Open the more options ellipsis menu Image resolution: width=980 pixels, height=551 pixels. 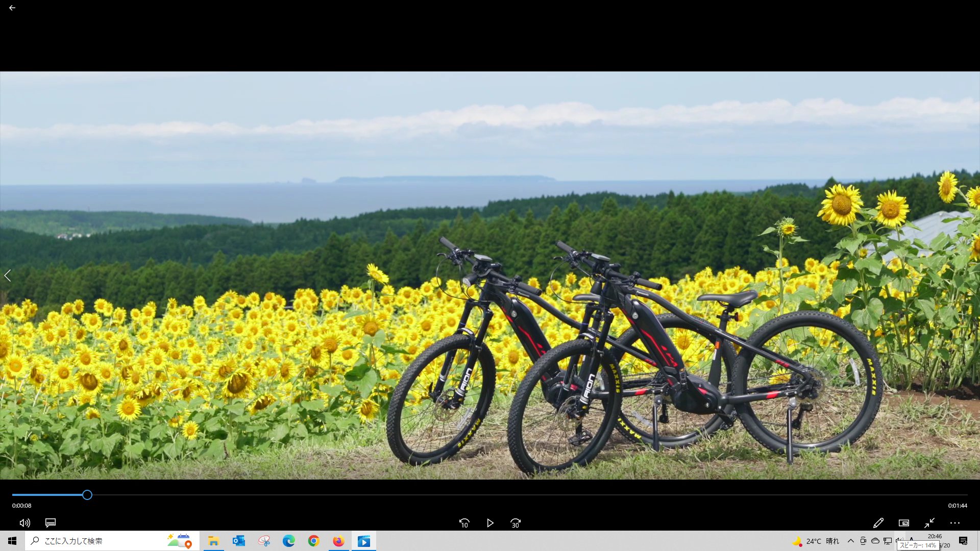[955, 523]
